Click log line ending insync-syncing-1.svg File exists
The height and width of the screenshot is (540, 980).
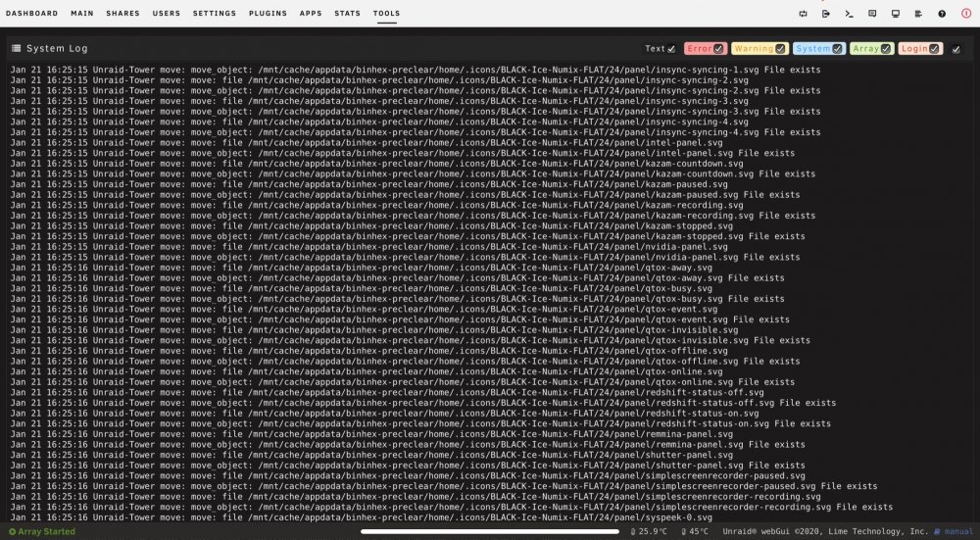click(x=415, y=70)
